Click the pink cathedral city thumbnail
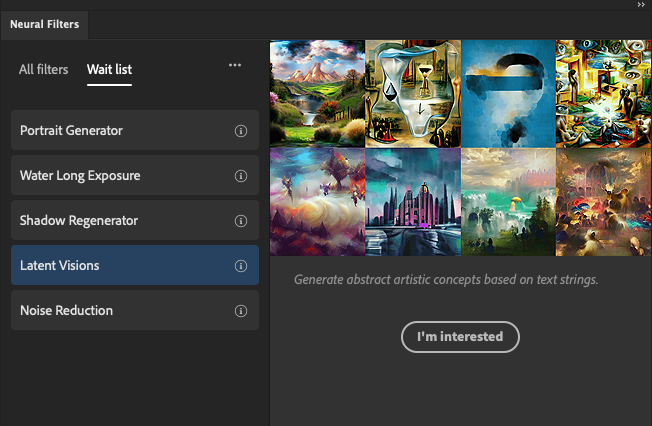The height and width of the screenshot is (426, 652). [x=413, y=202]
